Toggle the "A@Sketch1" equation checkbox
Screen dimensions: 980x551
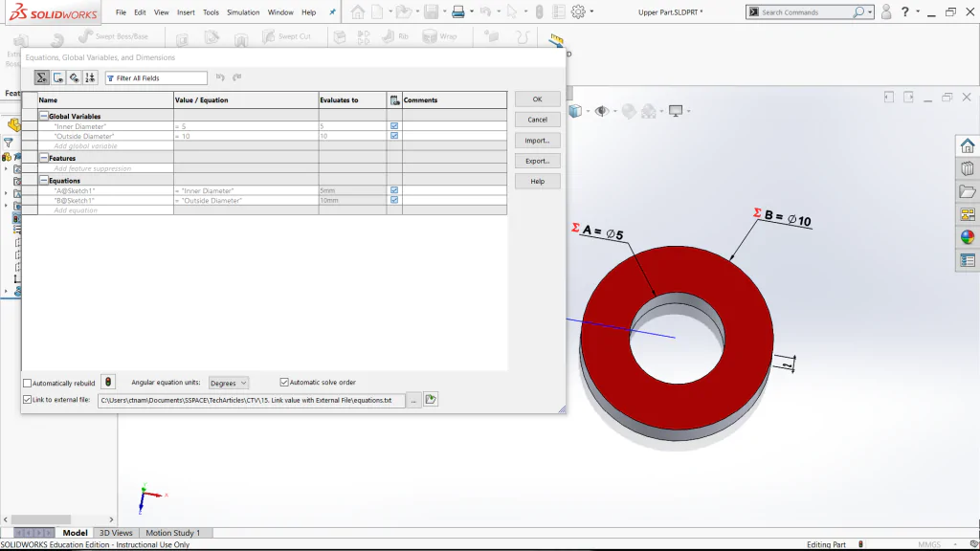click(x=394, y=190)
